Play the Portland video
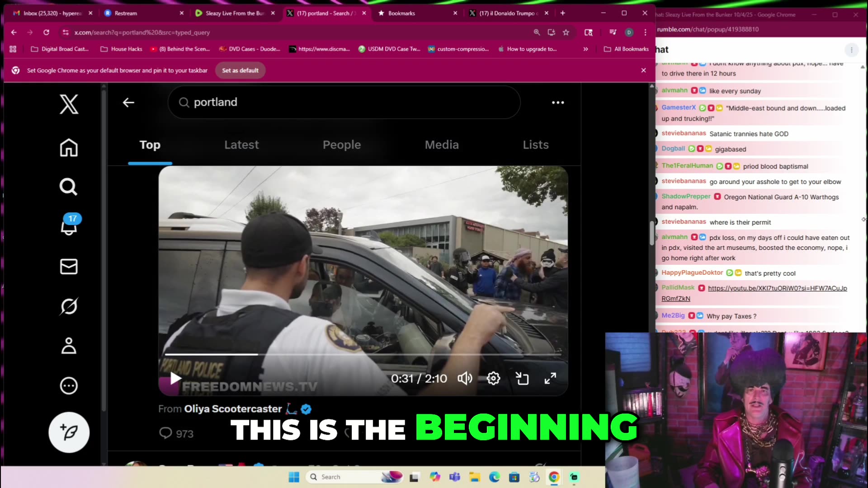The height and width of the screenshot is (488, 868). pos(175,378)
